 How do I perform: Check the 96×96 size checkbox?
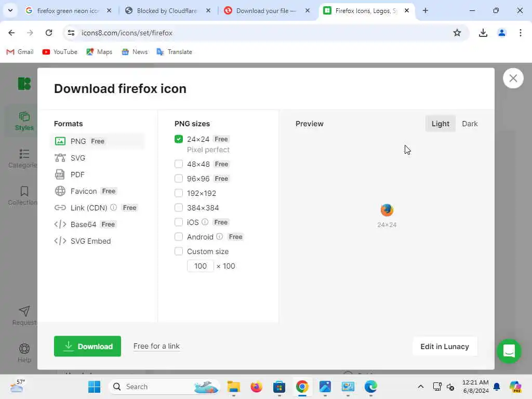pyautogui.click(x=179, y=179)
